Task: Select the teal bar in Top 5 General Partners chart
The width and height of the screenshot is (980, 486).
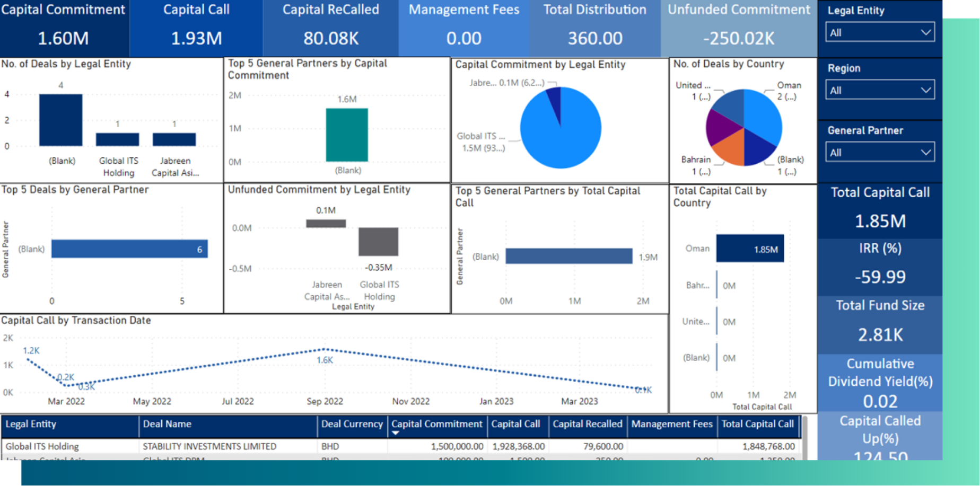Action: pos(347,135)
